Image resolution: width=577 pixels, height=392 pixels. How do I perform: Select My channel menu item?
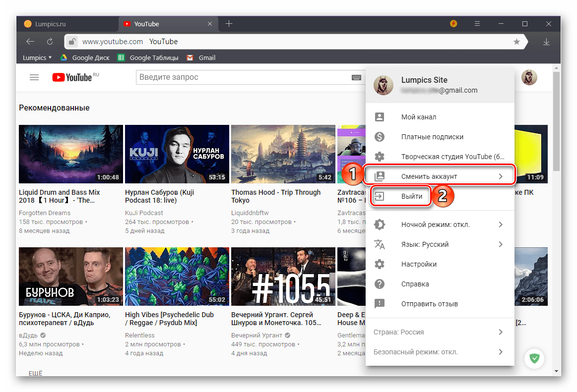[440, 117]
